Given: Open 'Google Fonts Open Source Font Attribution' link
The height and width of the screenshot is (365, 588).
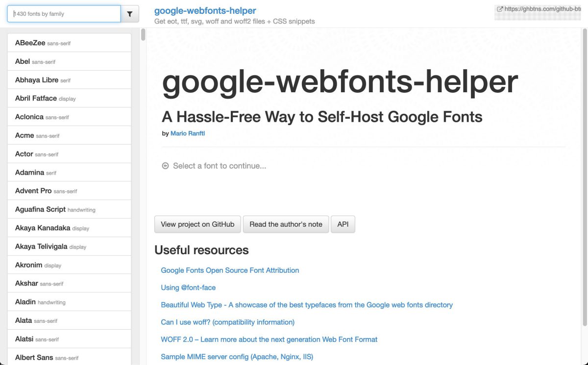Looking at the screenshot, I should point(230,270).
